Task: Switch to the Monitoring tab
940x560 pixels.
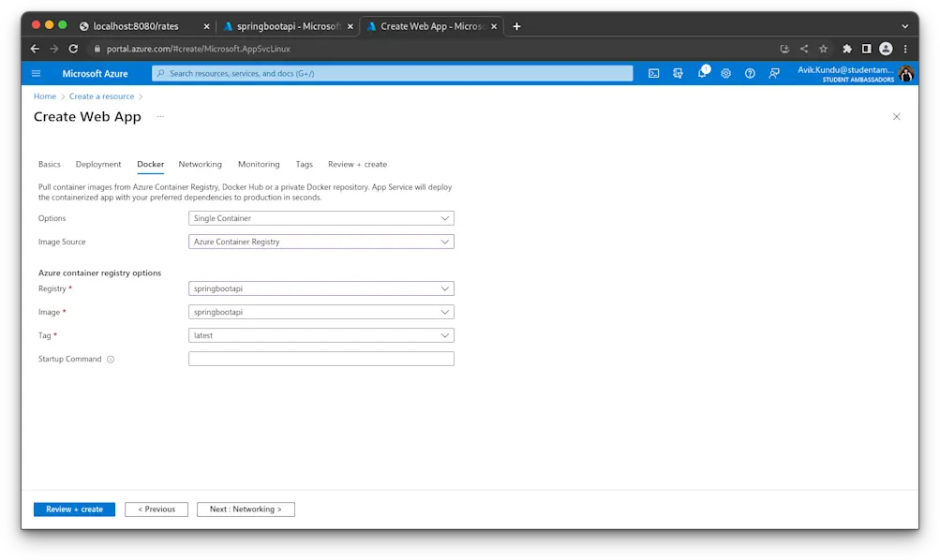Action: click(259, 164)
